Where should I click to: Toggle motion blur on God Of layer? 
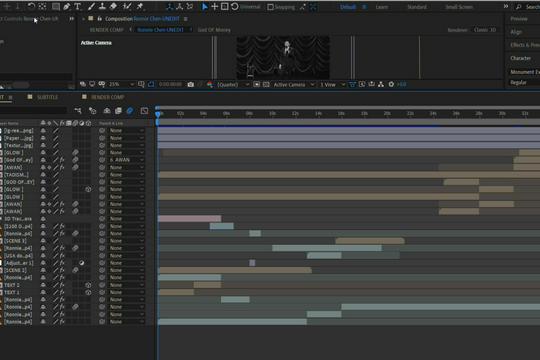(x=75, y=160)
